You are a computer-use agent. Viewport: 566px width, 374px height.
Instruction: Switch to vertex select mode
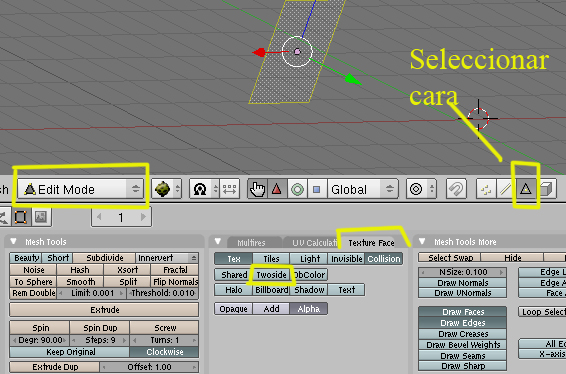point(486,189)
